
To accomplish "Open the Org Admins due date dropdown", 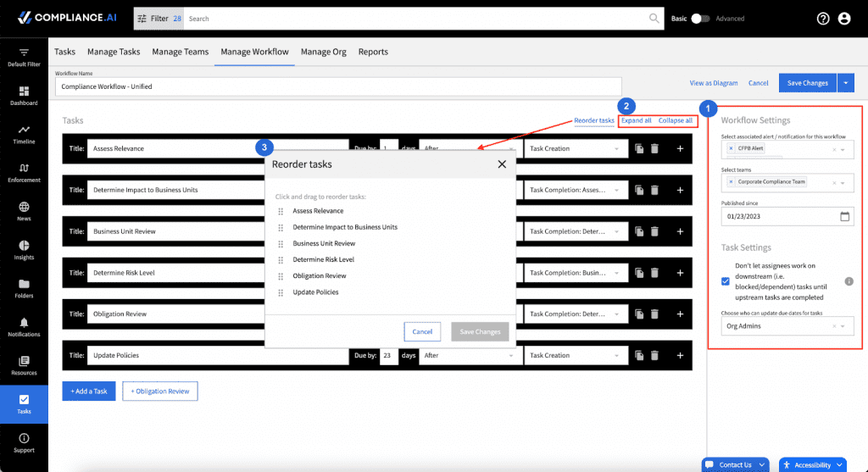I will point(787,326).
